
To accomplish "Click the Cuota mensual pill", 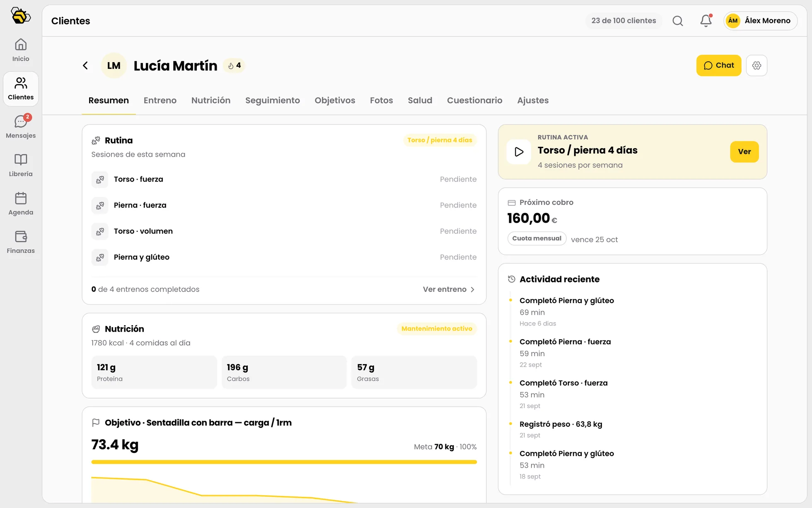I will point(537,238).
